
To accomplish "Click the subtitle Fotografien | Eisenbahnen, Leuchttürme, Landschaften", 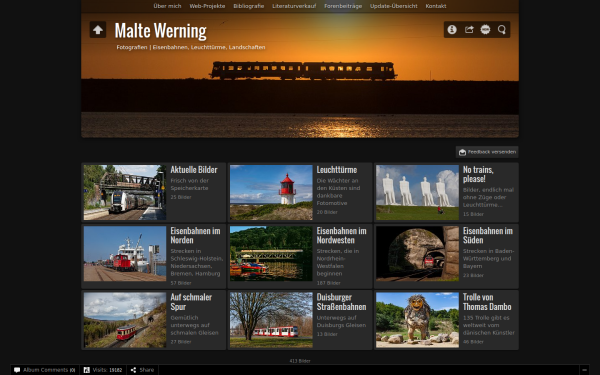I will click(191, 47).
